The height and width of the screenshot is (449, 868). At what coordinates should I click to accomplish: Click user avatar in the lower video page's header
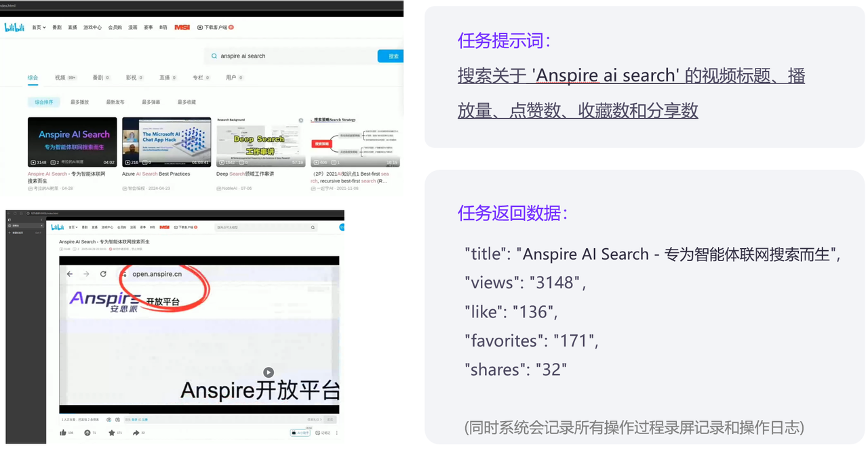click(x=342, y=227)
